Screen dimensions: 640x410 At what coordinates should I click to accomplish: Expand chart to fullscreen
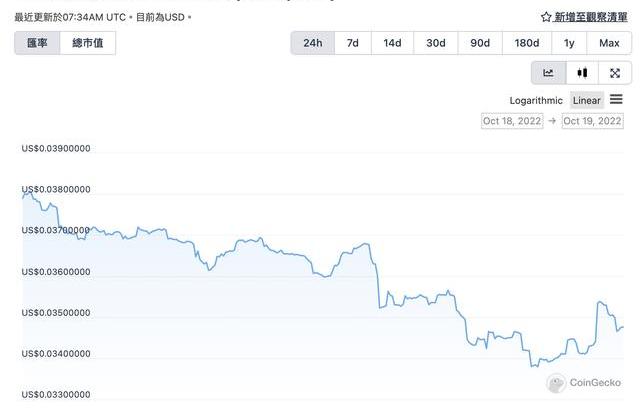tap(614, 73)
